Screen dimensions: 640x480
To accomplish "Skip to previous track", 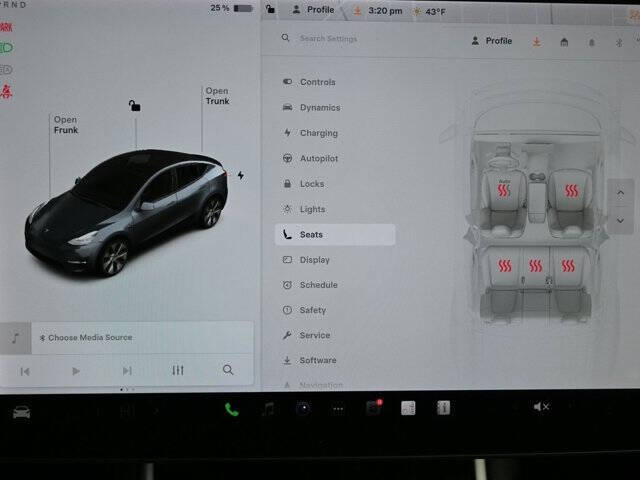I will point(25,371).
